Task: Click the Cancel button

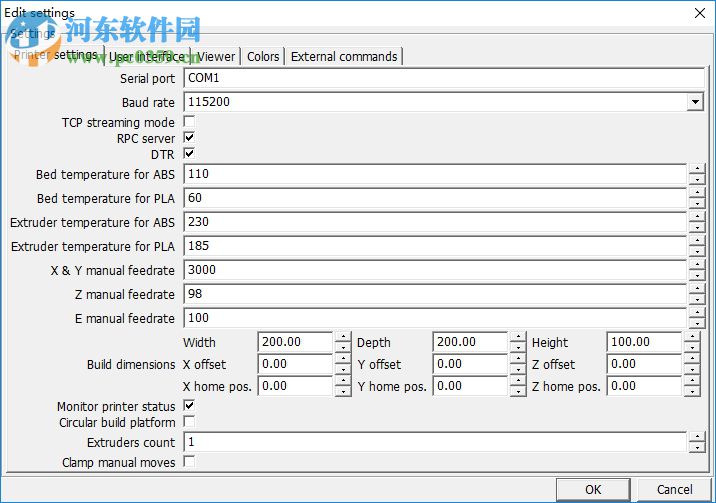Action: 674,490
